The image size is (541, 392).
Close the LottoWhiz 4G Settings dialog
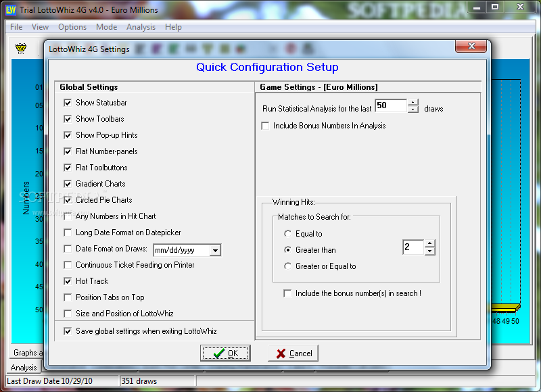471,46
